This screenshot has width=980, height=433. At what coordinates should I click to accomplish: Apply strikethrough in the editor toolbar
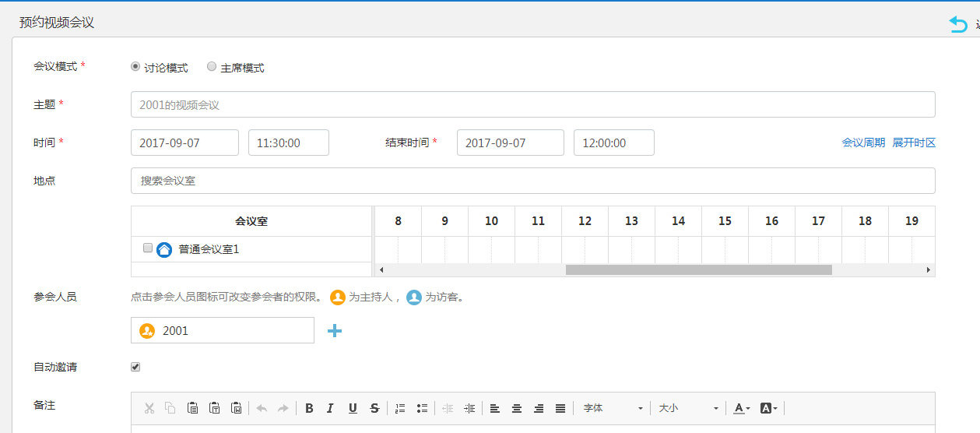pos(374,408)
